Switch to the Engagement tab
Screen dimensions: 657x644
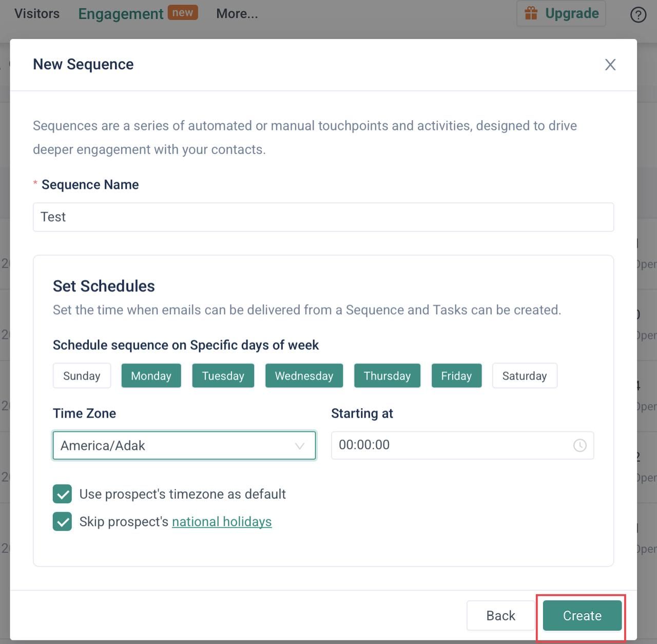121,14
